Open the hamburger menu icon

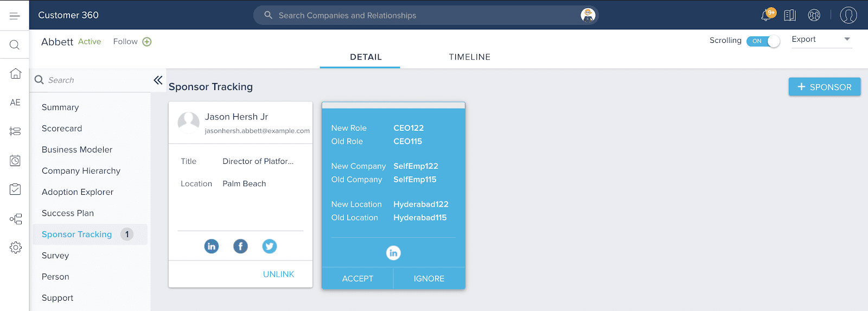pyautogui.click(x=15, y=16)
